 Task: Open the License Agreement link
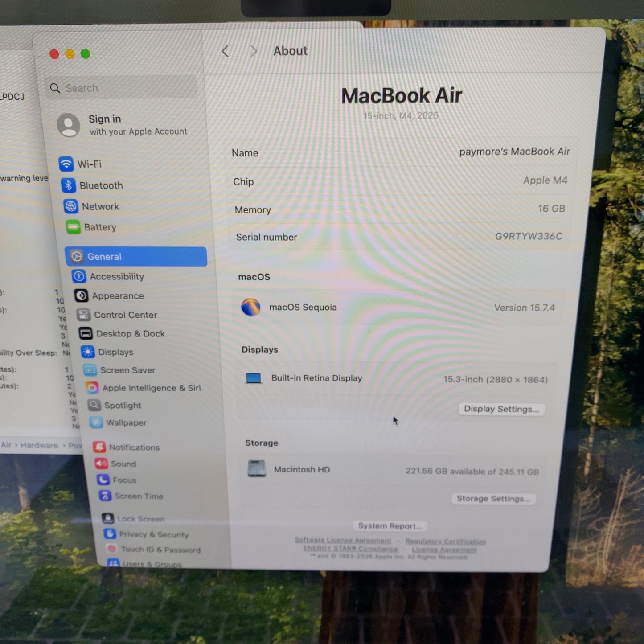coord(444,550)
